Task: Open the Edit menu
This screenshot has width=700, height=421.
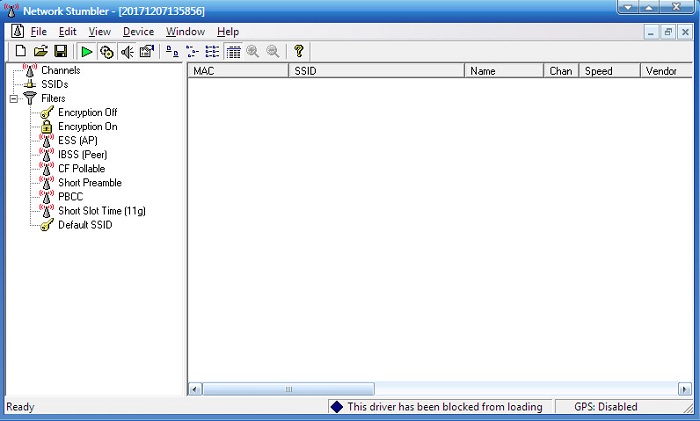Action: pos(67,32)
